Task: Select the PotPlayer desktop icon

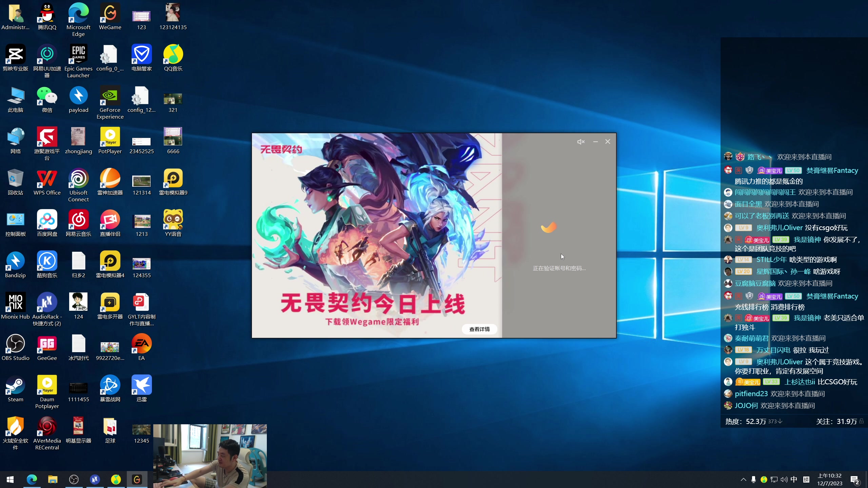Action: pos(110,141)
